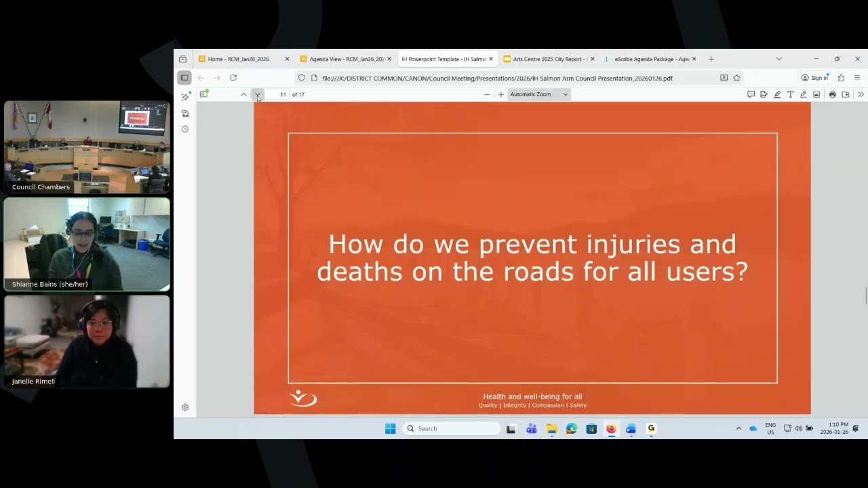This screenshot has height=488, width=868.
Task: Zoom in on the PDF
Action: 501,94
